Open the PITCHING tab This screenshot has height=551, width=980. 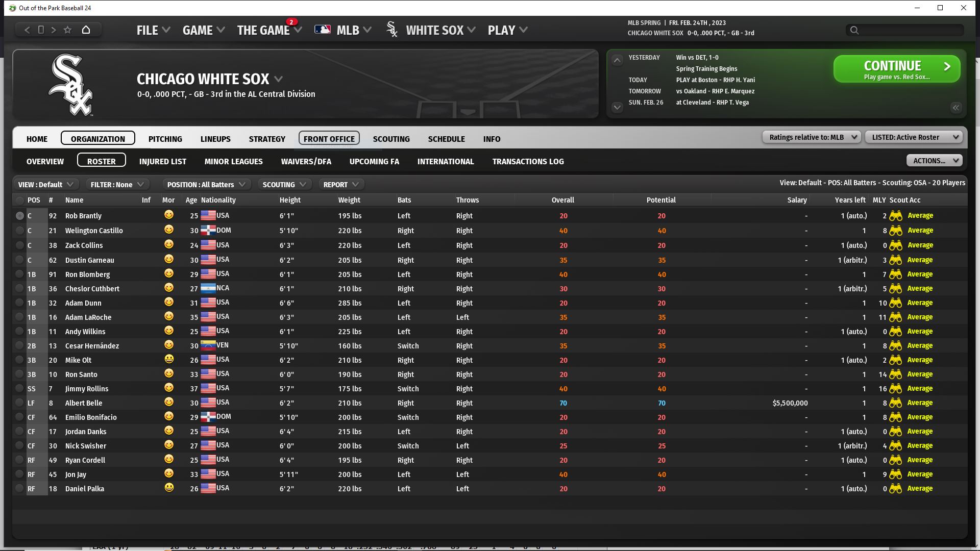[x=165, y=139]
